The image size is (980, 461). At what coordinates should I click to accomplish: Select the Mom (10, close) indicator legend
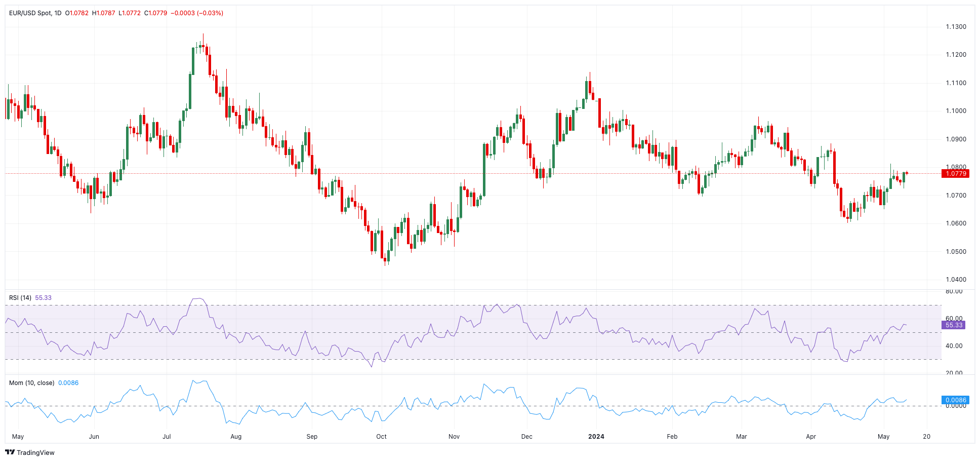coord(31,382)
